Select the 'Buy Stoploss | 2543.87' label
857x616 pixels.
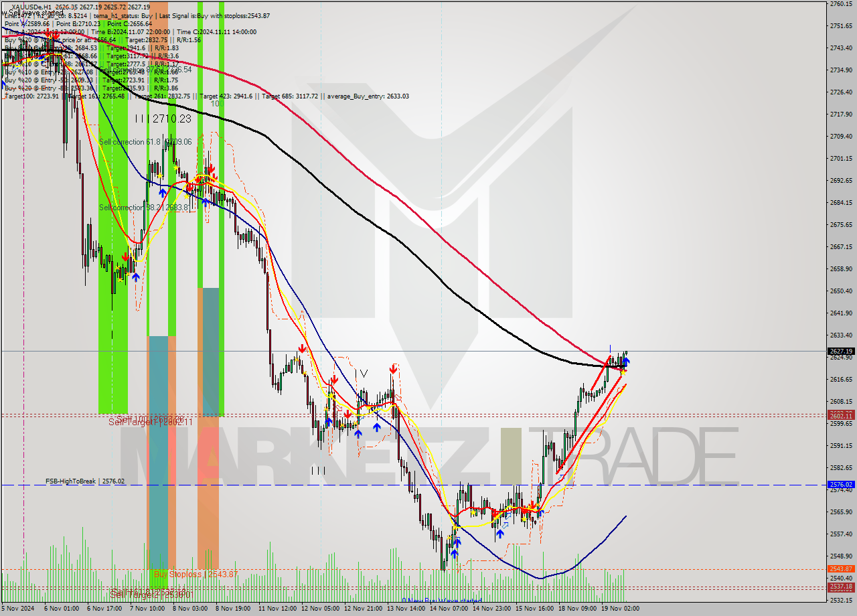coord(196,574)
